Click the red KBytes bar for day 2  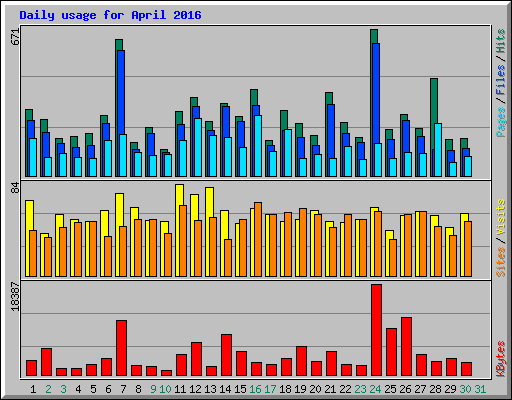pyautogui.click(x=47, y=362)
